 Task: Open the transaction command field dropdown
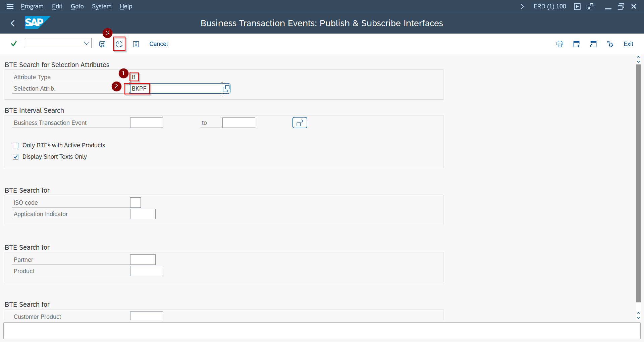pyautogui.click(x=86, y=43)
